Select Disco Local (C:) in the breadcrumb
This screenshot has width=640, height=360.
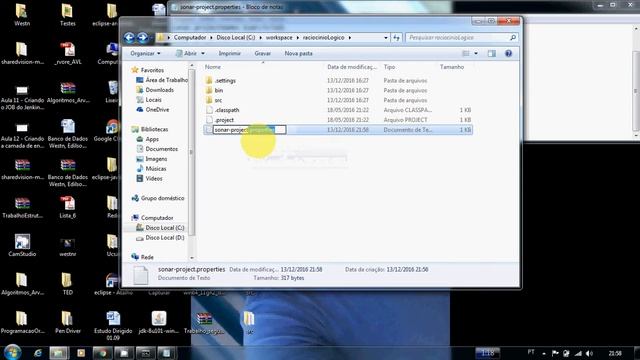tap(236, 38)
